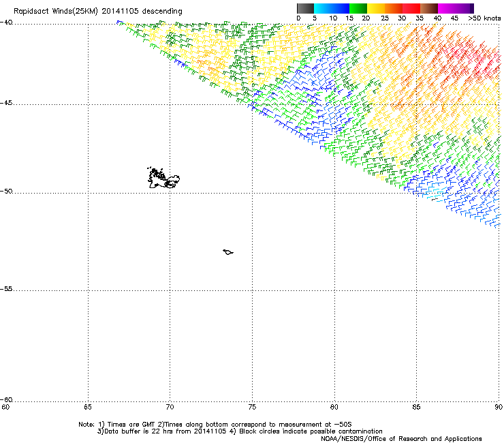Click the green 15-20 knots color segment
Viewport: 504px width, 443px height.
358,8
